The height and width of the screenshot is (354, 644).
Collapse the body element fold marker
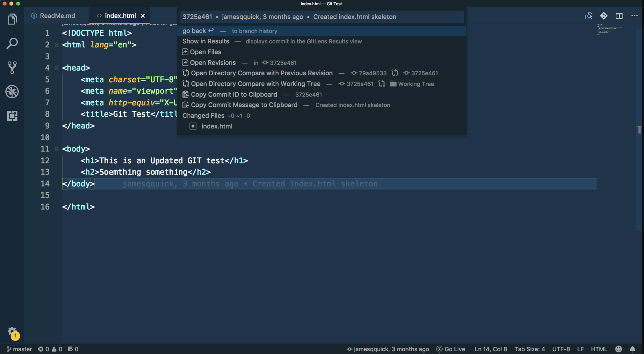[57, 149]
